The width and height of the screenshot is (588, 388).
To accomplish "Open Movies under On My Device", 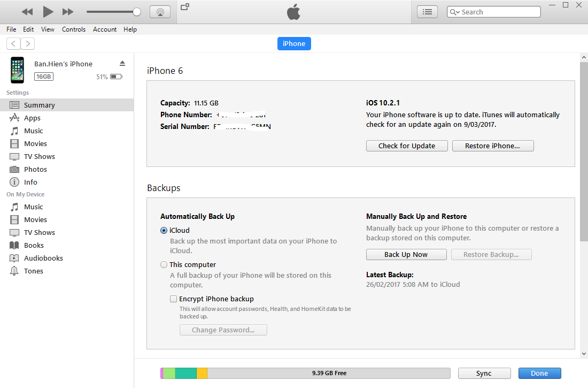I will 67,219.
